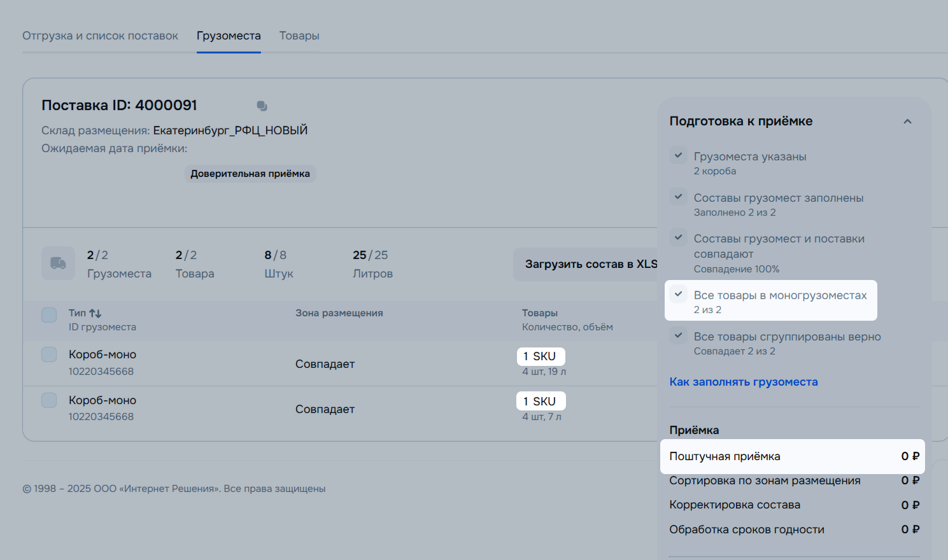Viewport: 948px width, 560px height.
Task: Select the Короб-моно row with 7 л
Action: 49,400
